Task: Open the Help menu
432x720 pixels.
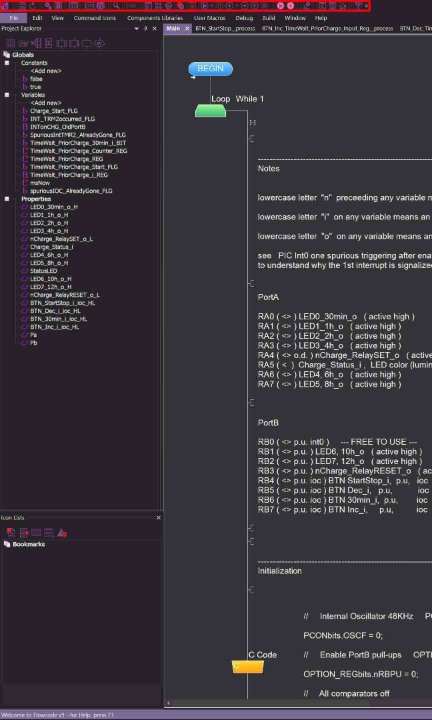Action: (x=320, y=18)
